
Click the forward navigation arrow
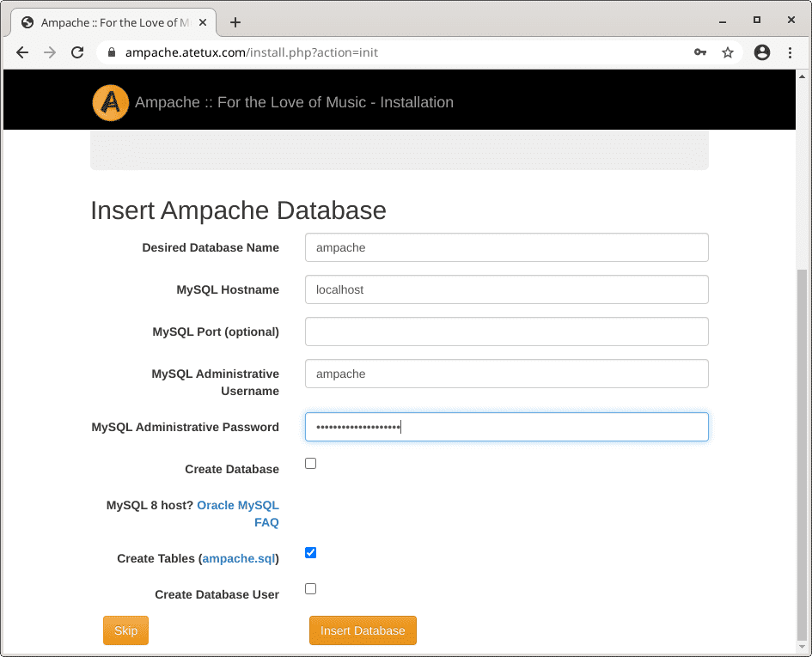click(x=50, y=52)
